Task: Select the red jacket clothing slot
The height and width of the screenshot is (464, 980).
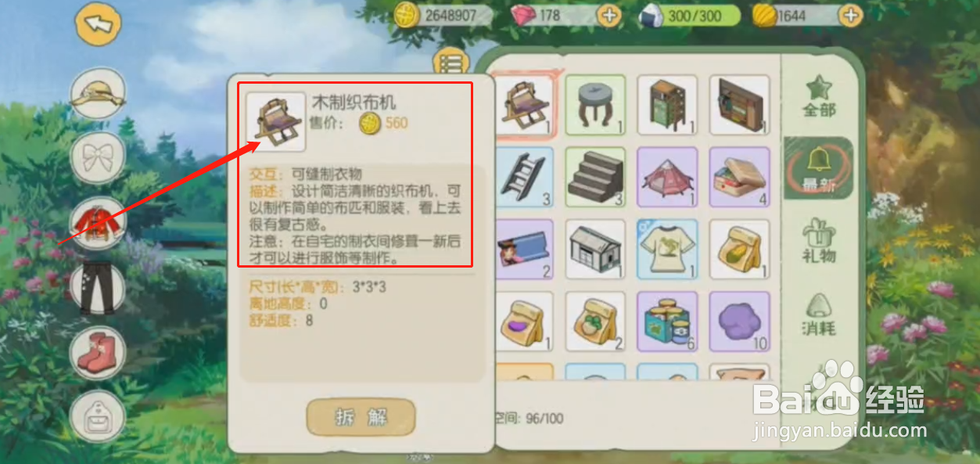Action: [x=99, y=223]
